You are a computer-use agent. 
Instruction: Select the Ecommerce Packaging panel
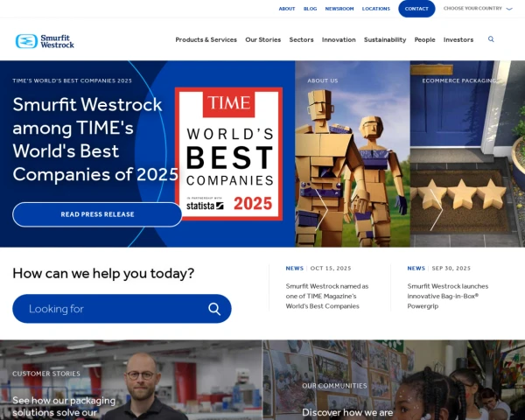coord(467,154)
